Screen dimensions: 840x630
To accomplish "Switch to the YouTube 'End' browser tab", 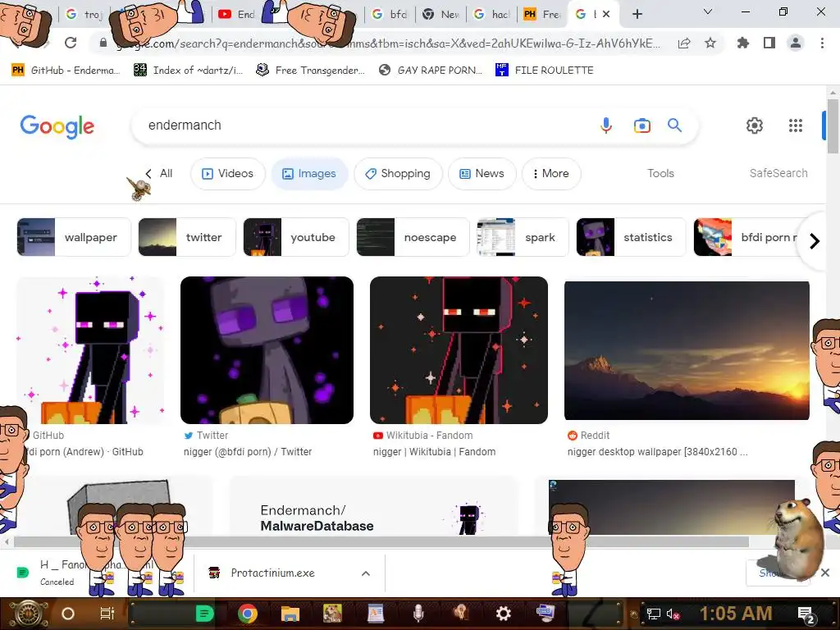I will (236, 15).
